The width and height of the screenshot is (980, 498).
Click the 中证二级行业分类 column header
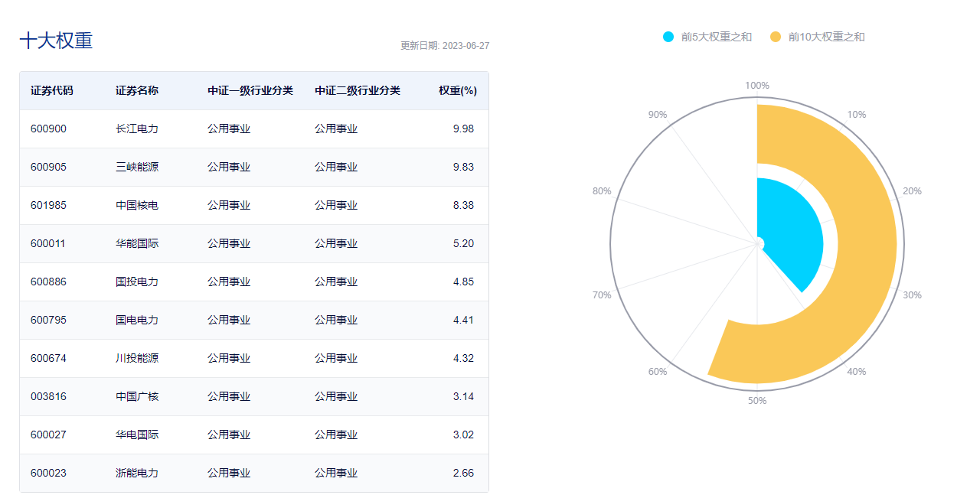[x=358, y=90]
